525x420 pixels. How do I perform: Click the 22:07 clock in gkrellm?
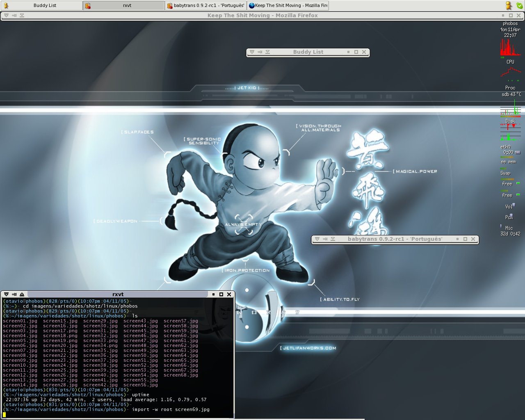pyautogui.click(x=510, y=35)
